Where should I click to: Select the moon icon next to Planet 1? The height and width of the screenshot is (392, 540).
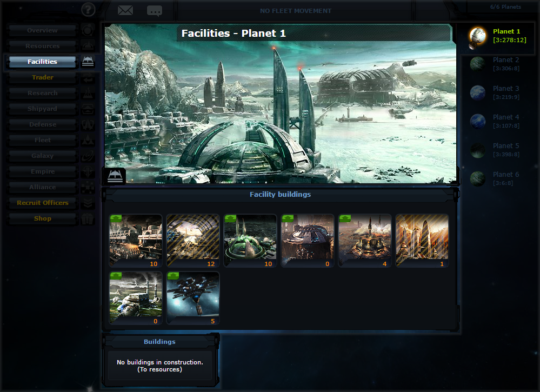(473, 45)
